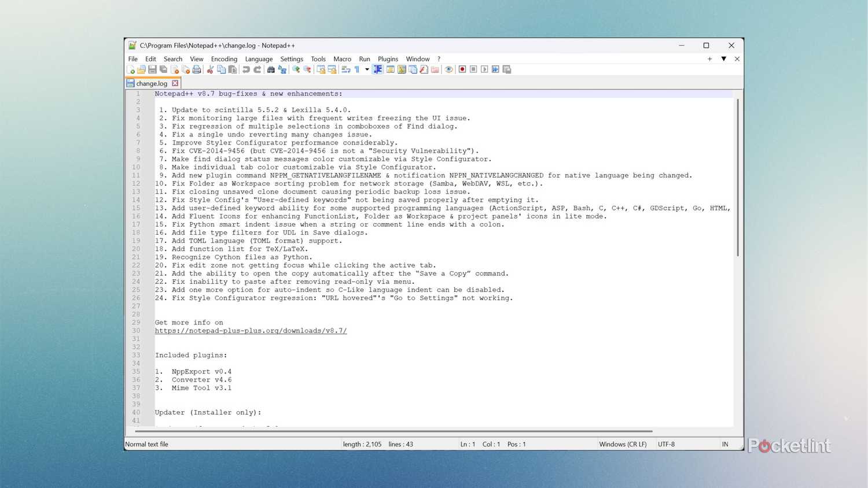This screenshot has width=868, height=488.
Task: Click Windows (CR LF) in status bar
Action: tap(623, 444)
